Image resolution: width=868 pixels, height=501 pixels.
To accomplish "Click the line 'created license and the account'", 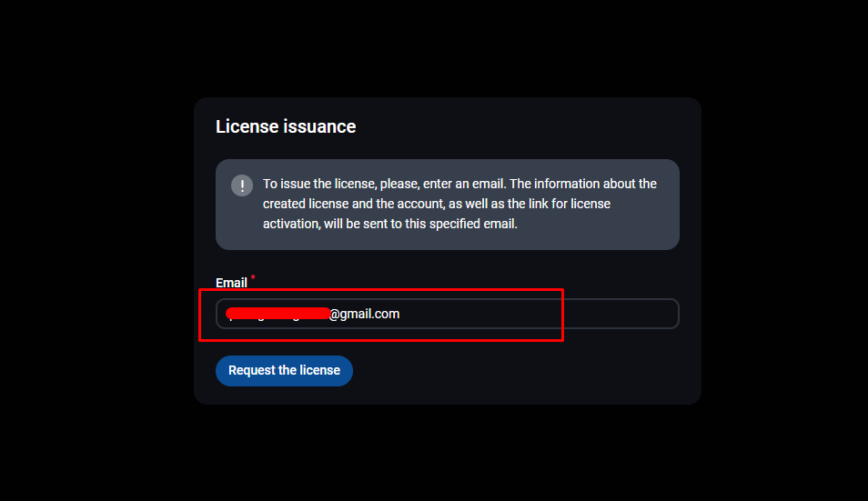I will [x=436, y=204].
